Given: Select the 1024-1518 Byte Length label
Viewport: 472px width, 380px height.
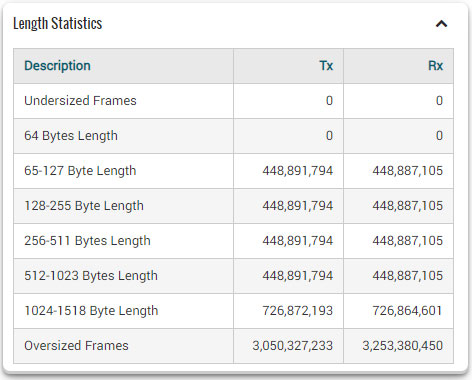Looking at the screenshot, I should (91, 311).
